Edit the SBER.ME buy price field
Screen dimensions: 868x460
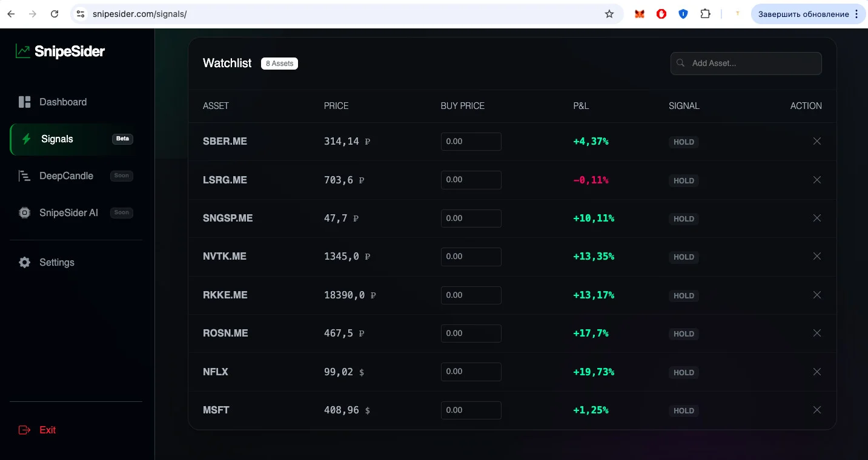[x=471, y=142]
